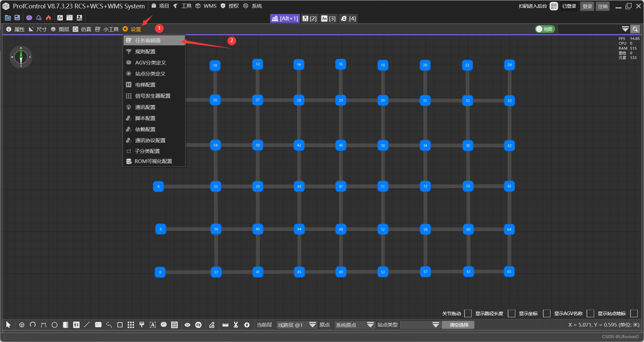
Task: Enable the 显示路径长度 checkbox
Action: pos(512,313)
